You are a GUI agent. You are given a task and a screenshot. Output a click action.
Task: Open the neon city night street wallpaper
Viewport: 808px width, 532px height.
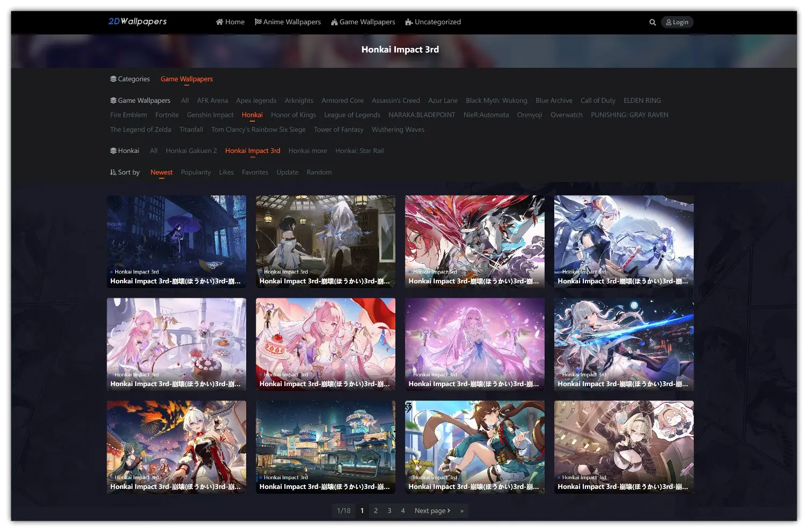tap(325, 447)
